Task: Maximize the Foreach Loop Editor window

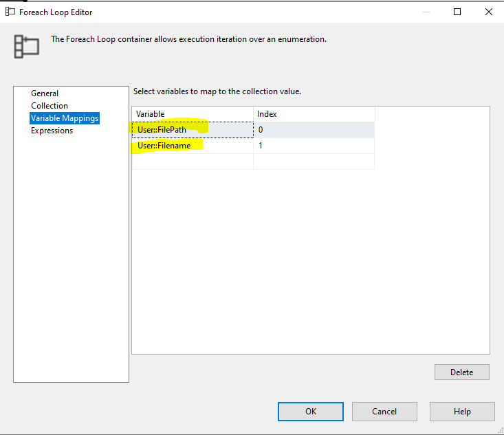Action: click(x=457, y=12)
